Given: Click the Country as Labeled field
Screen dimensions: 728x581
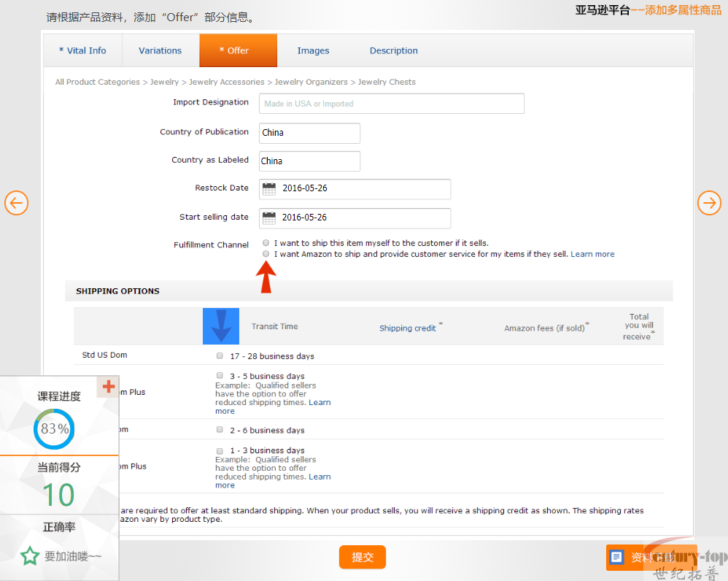Looking at the screenshot, I should [309, 161].
